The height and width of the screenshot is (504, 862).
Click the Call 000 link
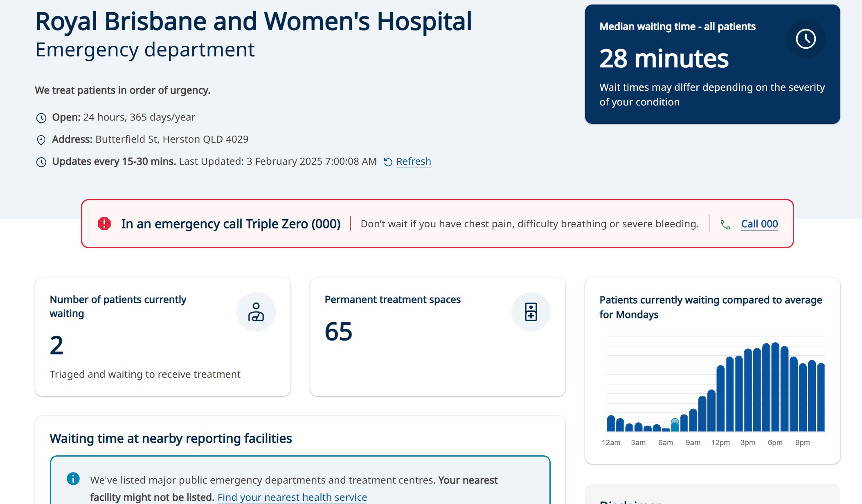tap(759, 224)
